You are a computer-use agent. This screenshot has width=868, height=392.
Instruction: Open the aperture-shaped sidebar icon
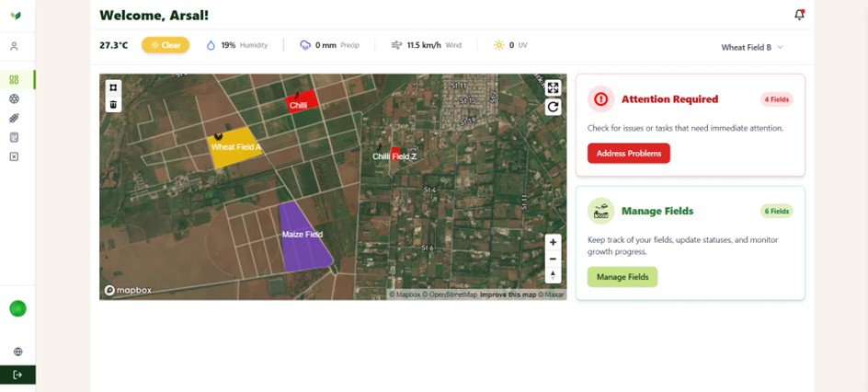tap(15, 99)
